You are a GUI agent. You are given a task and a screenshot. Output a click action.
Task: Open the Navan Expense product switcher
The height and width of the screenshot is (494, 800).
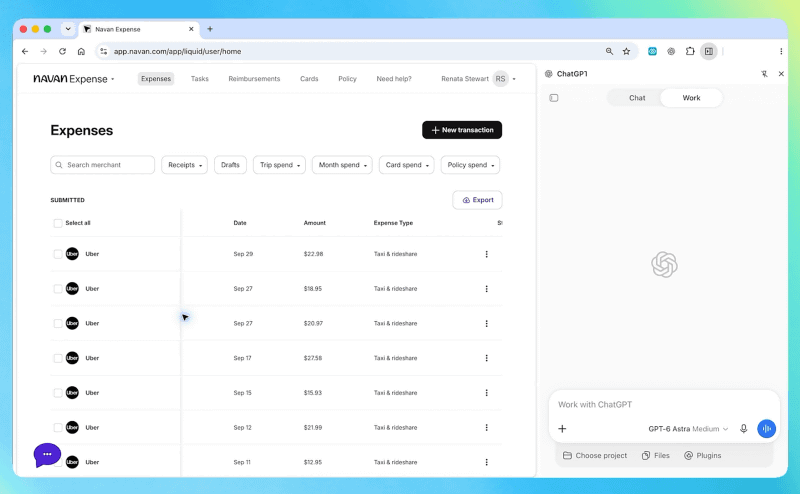74,79
